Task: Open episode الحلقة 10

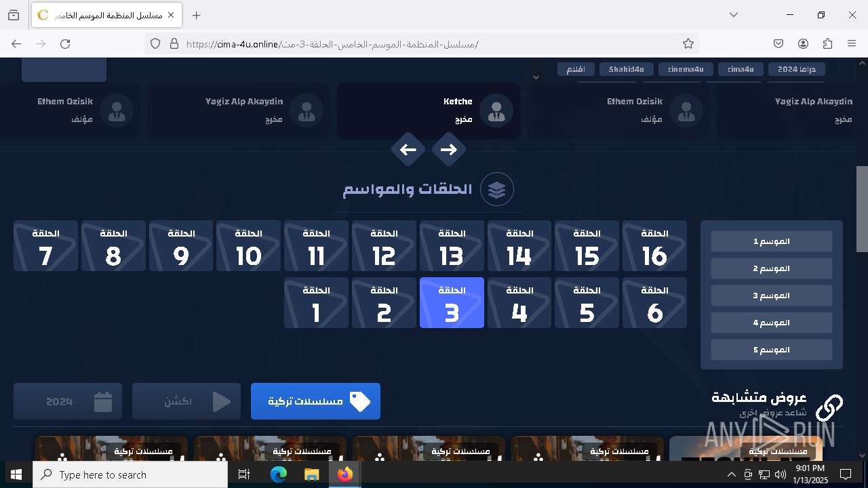Action: tap(248, 246)
